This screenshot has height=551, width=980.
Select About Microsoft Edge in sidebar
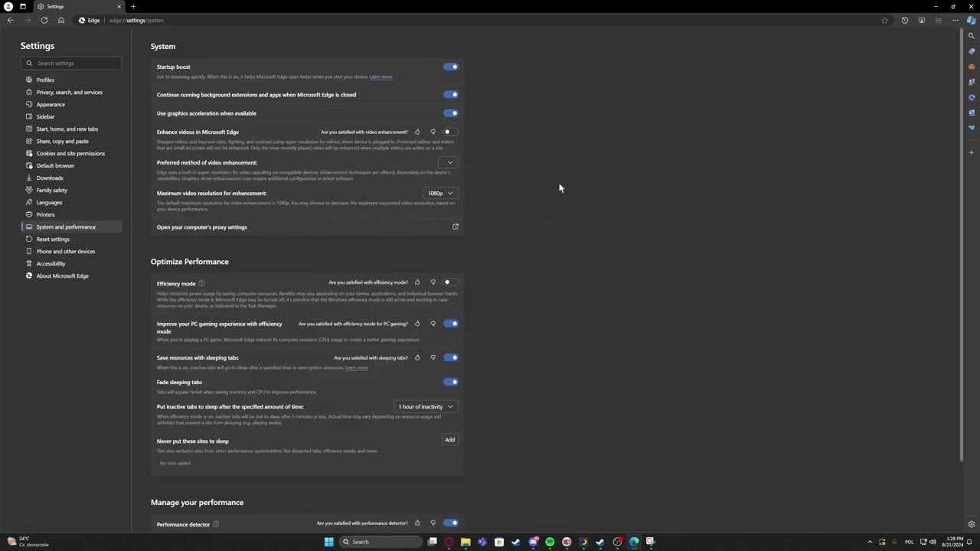(71, 275)
